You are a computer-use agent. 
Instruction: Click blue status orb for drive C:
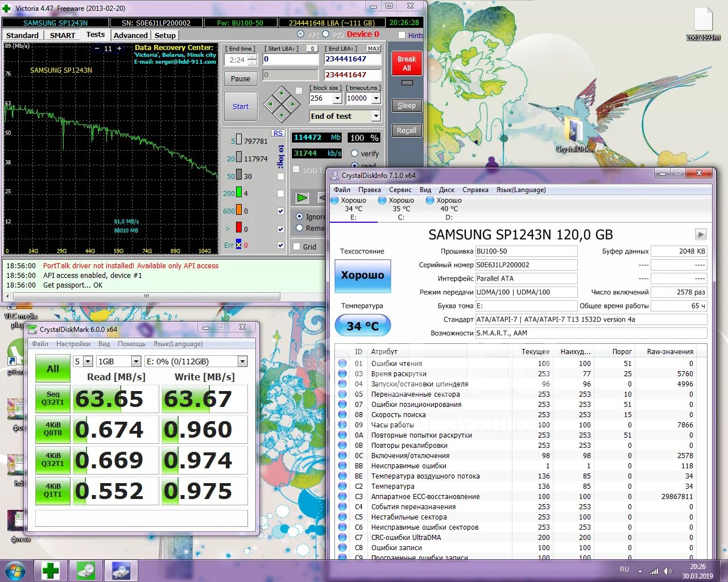point(383,200)
